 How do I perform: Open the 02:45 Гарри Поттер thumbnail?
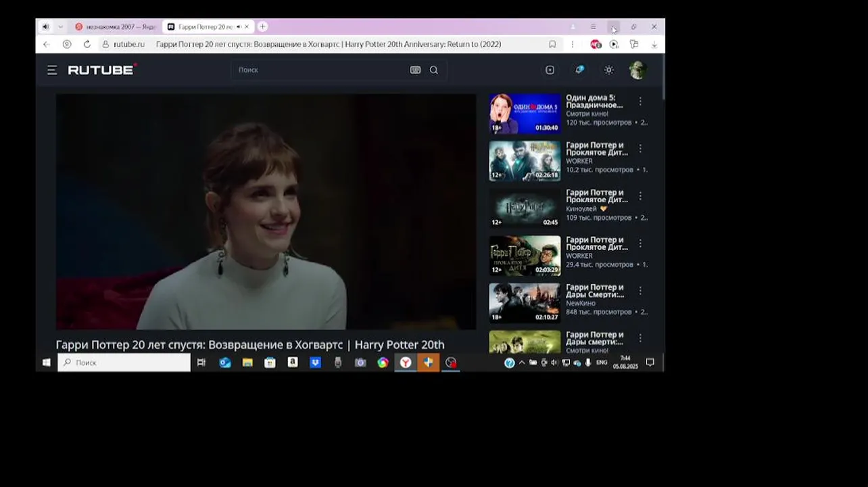pos(525,208)
